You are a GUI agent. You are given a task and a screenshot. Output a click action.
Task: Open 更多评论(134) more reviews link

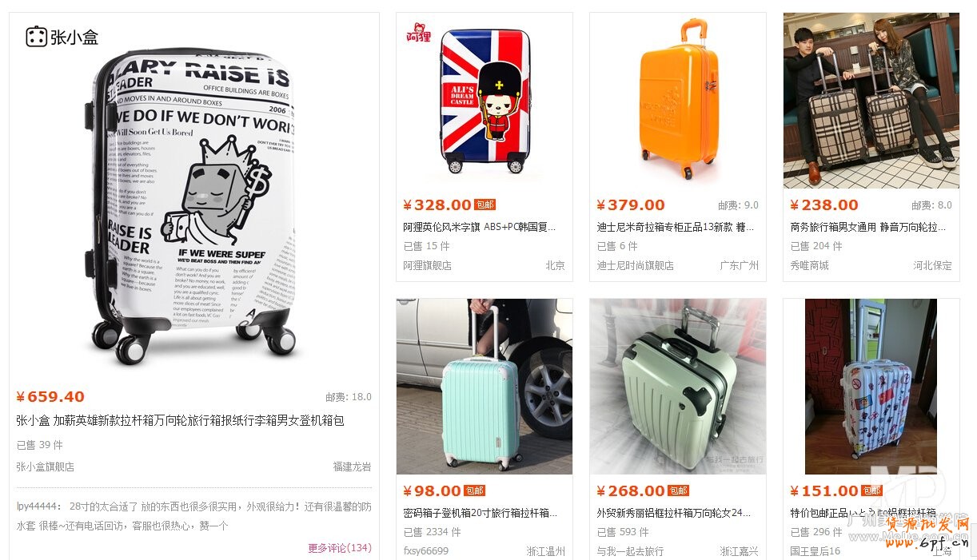click(x=340, y=548)
